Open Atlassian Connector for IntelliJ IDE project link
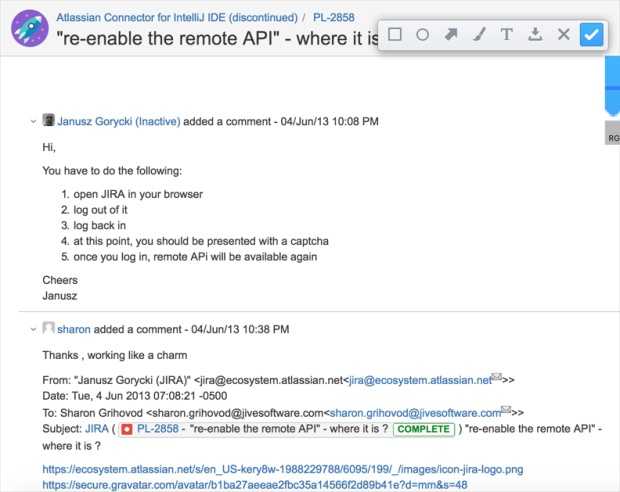620x492 pixels. (x=176, y=17)
